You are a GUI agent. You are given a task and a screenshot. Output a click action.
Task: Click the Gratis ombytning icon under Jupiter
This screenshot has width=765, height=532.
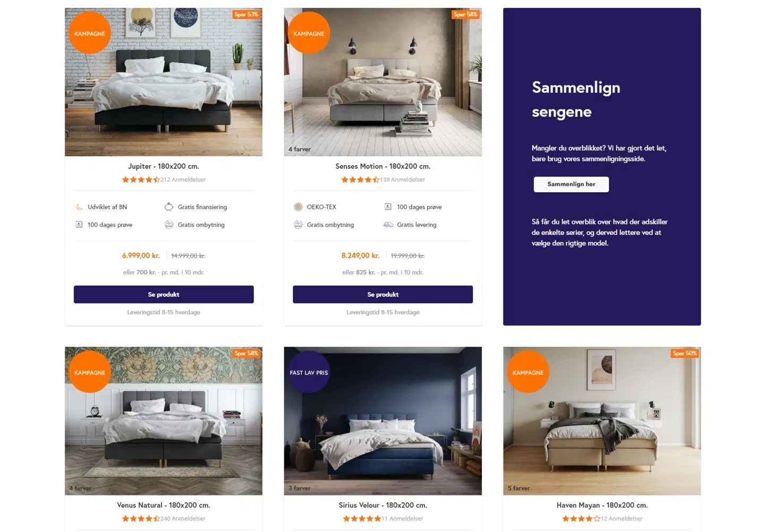click(x=169, y=225)
